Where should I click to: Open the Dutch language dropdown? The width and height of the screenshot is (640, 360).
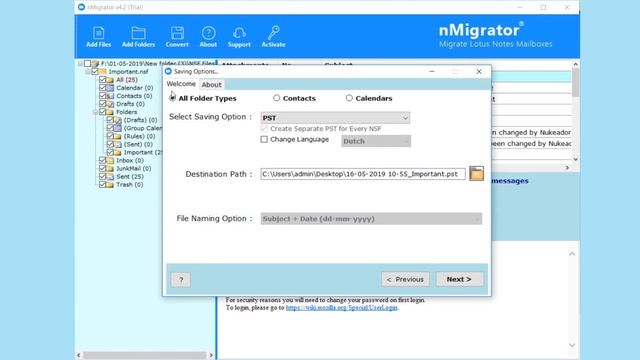376,141
